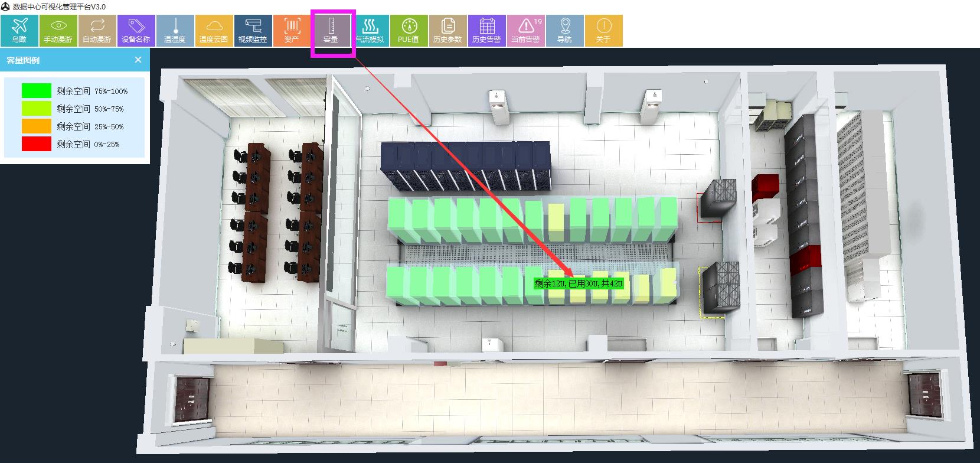Open 历史告警 alarm history calendar
This screenshot has height=463, width=980.
(486, 31)
